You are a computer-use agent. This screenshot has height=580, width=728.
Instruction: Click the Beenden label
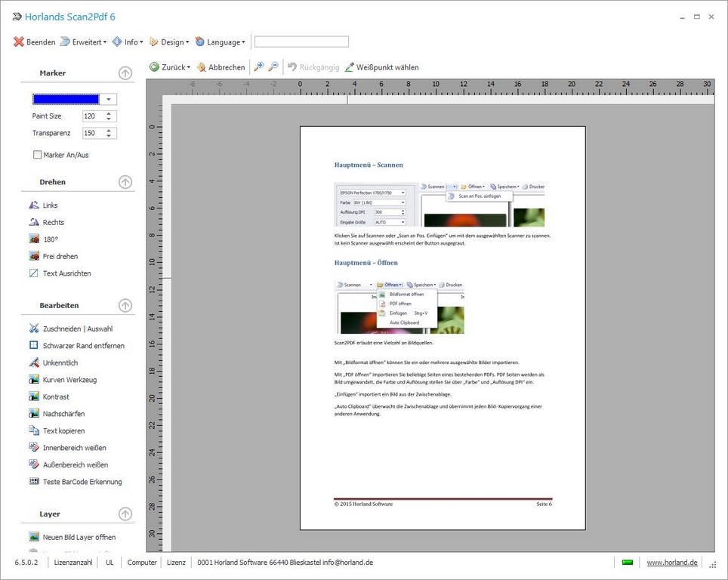tap(41, 42)
